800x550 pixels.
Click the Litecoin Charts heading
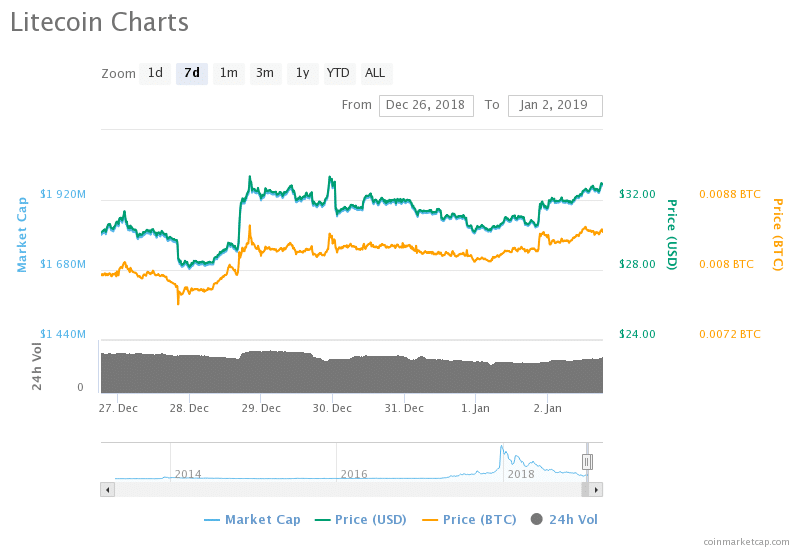99,22
